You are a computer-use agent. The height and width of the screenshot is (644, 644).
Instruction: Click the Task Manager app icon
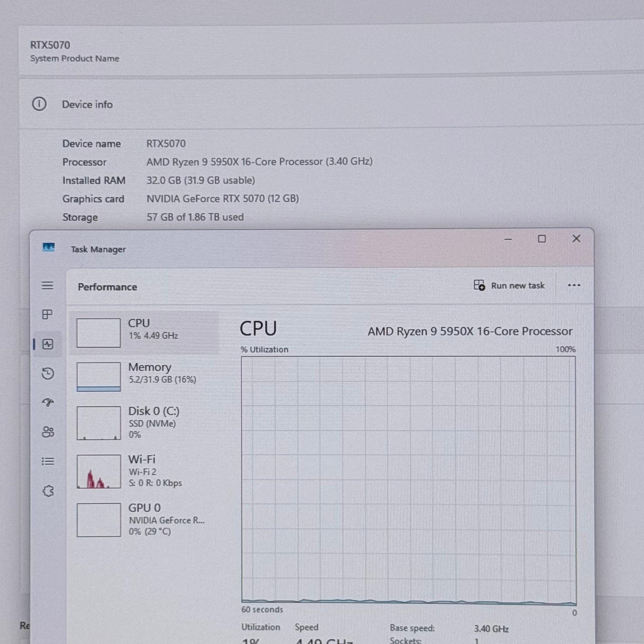pyautogui.click(x=49, y=247)
